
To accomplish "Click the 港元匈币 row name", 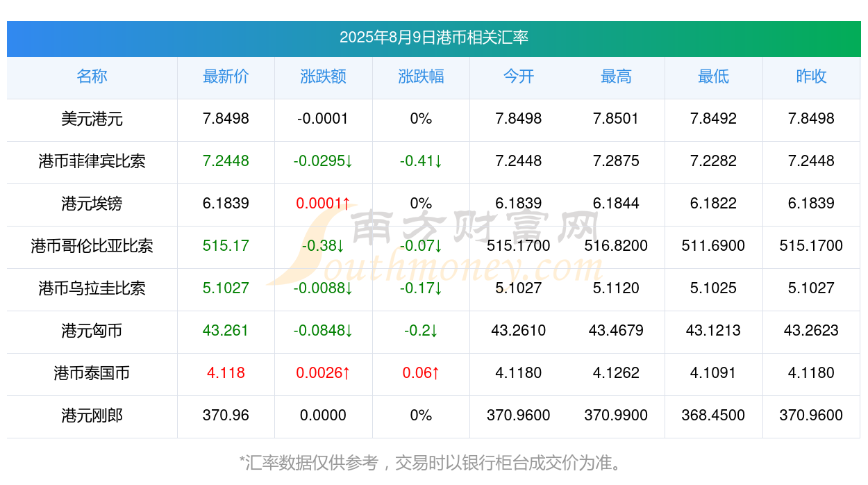I will pyautogui.click(x=92, y=331).
